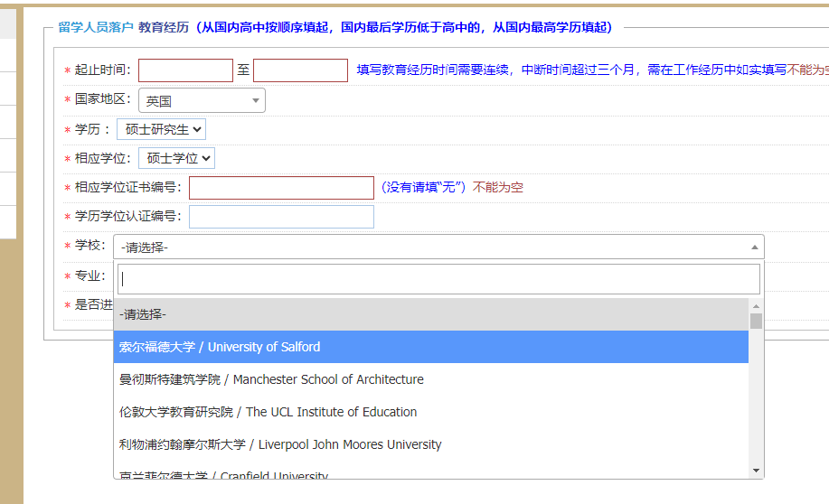Focus the 相应学位证书编号 input box
This screenshot has width=829, height=504.
[x=281, y=188]
